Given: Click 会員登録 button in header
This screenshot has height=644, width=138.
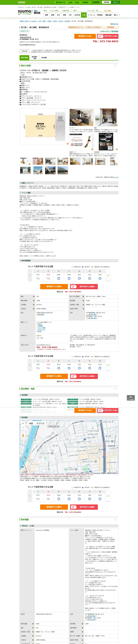Looking at the screenshot, I should coord(106,2).
